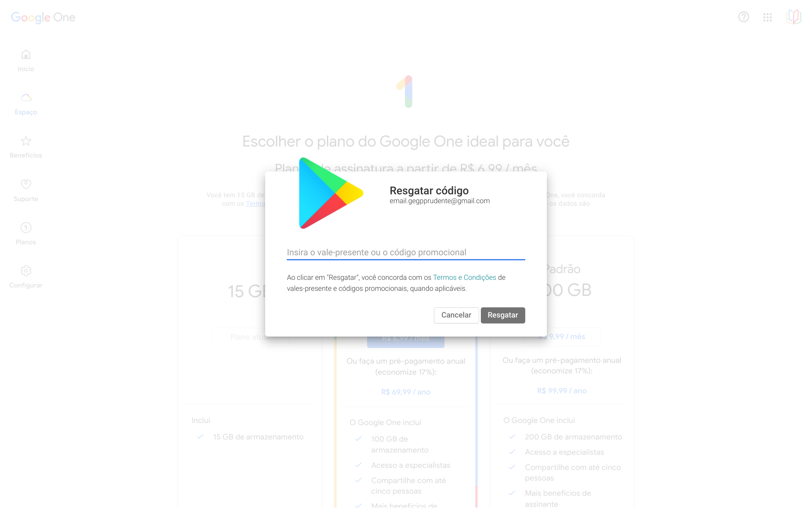Click the Resgatar confirm button
Image resolution: width=812 pixels, height=508 pixels.
[x=503, y=315]
